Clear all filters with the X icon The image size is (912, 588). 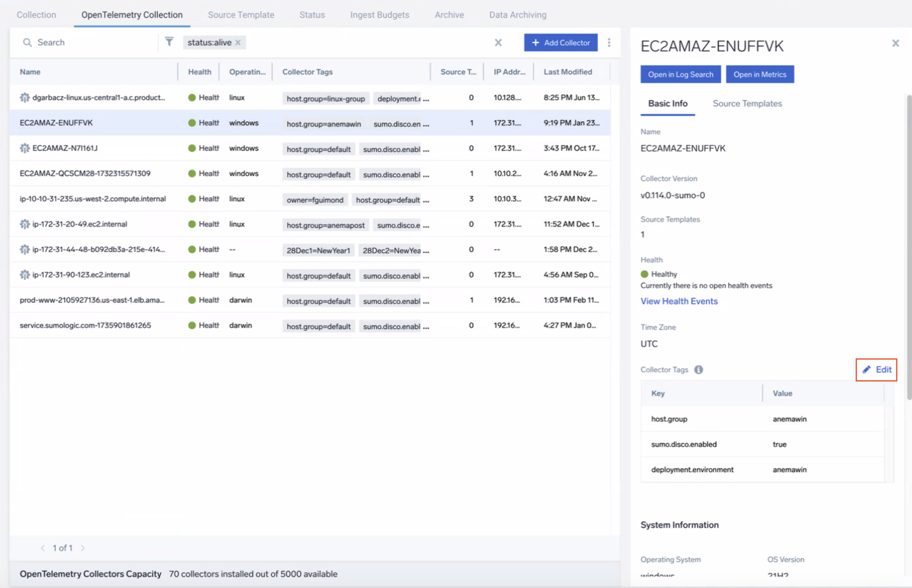[x=498, y=43]
